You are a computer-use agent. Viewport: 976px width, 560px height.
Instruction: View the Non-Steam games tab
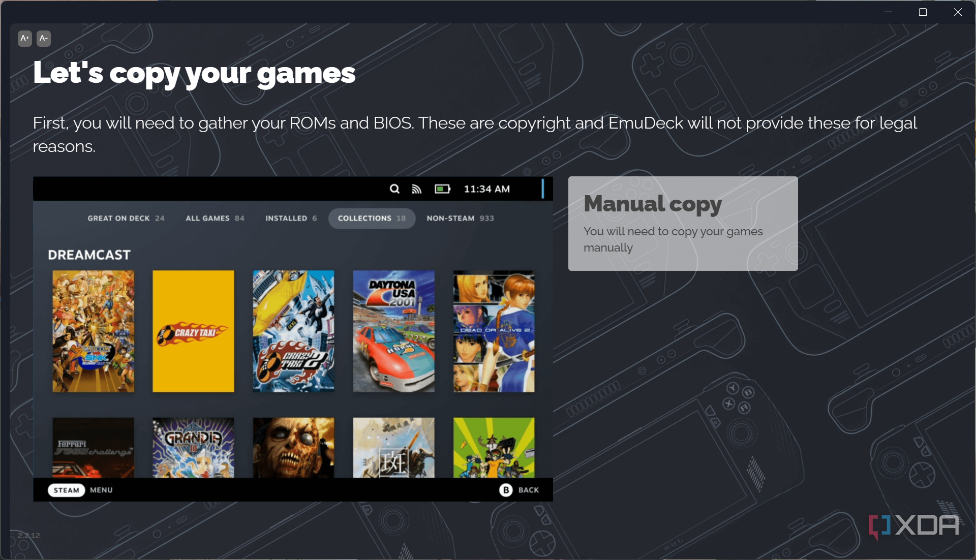tap(460, 218)
